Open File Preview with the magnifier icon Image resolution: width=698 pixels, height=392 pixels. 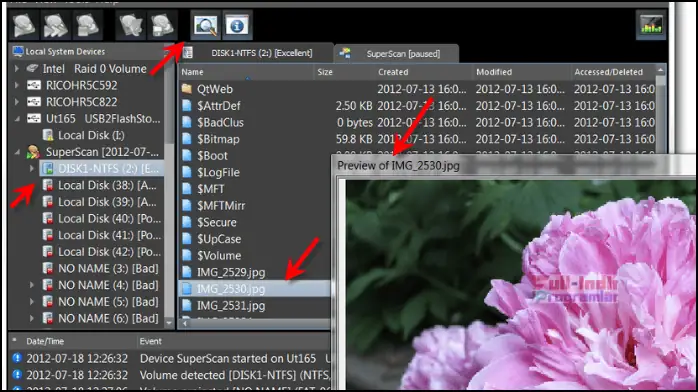[x=206, y=26]
